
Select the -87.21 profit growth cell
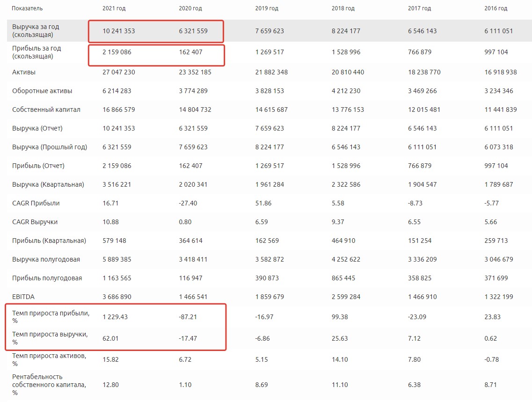(188, 317)
